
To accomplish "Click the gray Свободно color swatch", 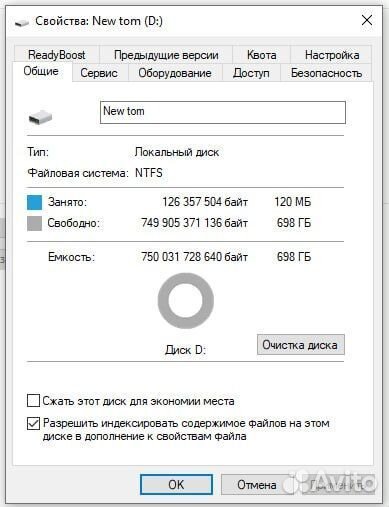I will pyautogui.click(x=34, y=223).
